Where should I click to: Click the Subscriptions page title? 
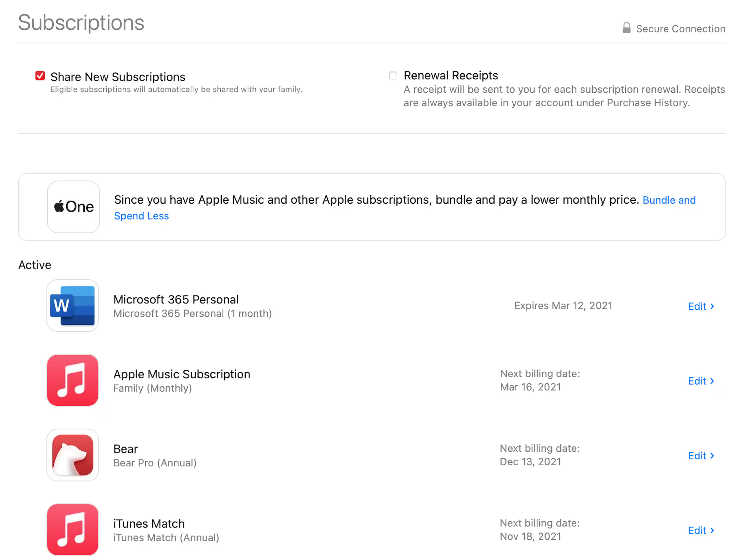81,23
